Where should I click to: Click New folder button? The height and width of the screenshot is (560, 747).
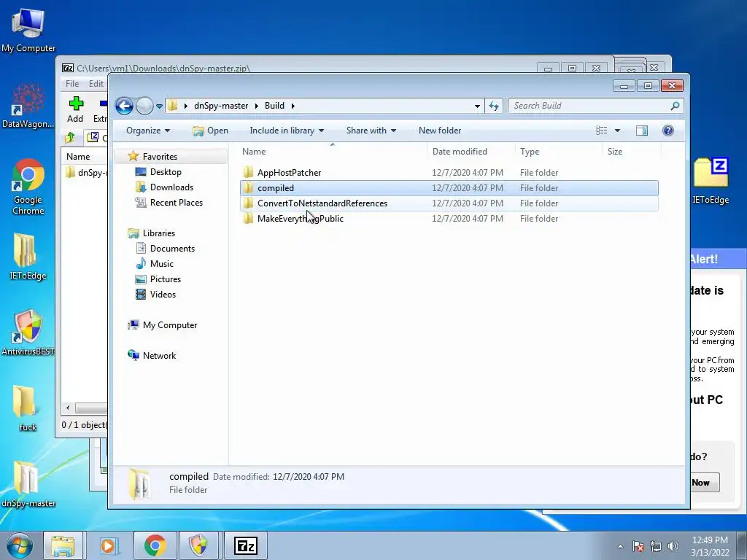[440, 131]
